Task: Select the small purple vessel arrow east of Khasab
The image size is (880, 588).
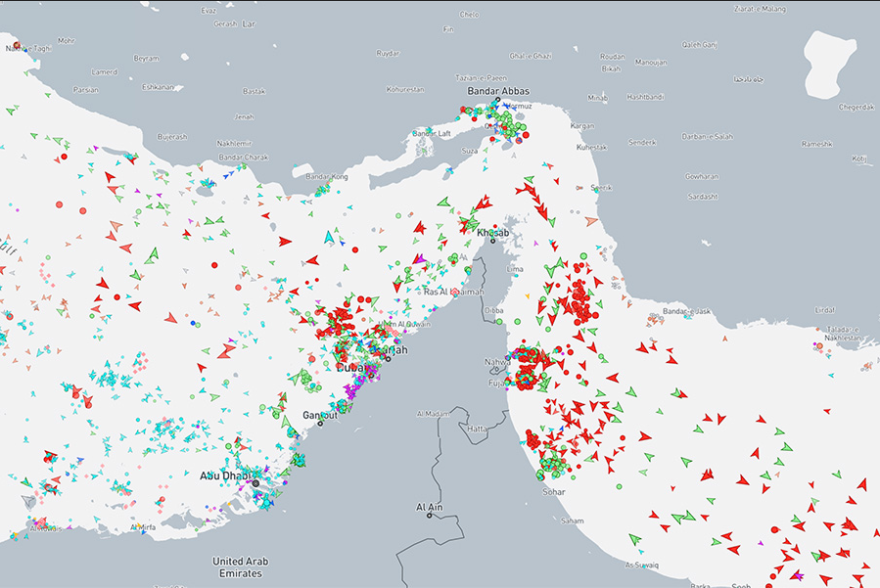Action: [x=535, y=243]
